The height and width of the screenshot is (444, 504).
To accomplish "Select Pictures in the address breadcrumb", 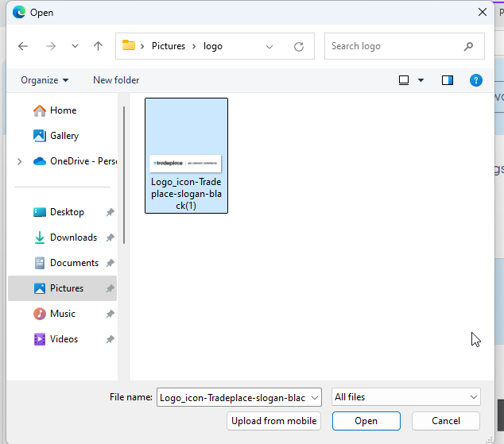I will [x=169, y=46].
